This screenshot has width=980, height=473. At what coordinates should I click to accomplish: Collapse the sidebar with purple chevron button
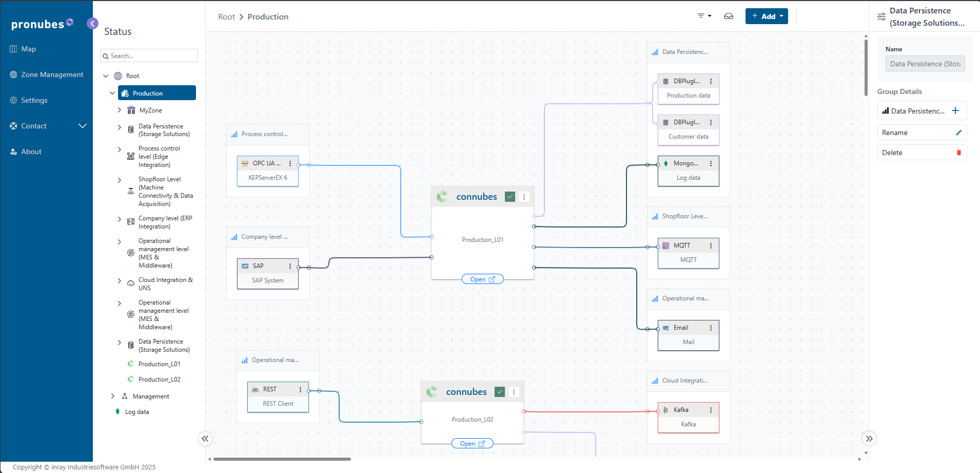(92, 23)
